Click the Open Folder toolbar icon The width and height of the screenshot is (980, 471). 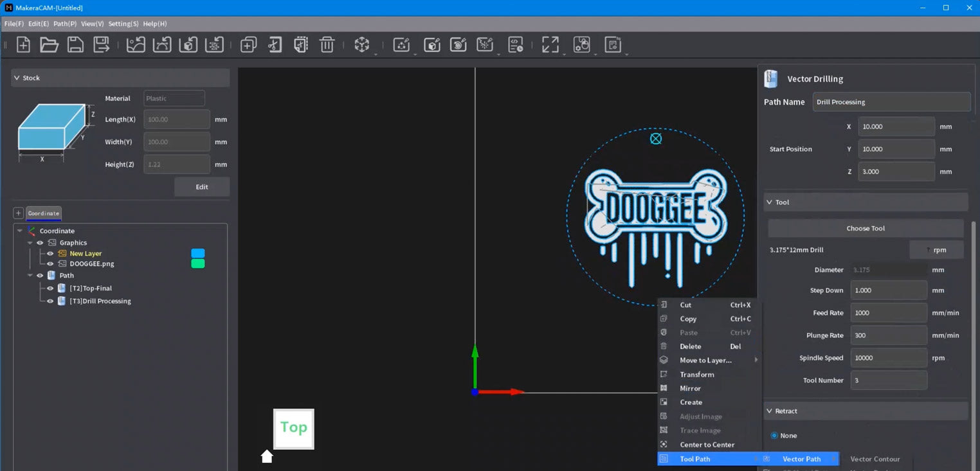pyautogui.click(x=50, y=45)
